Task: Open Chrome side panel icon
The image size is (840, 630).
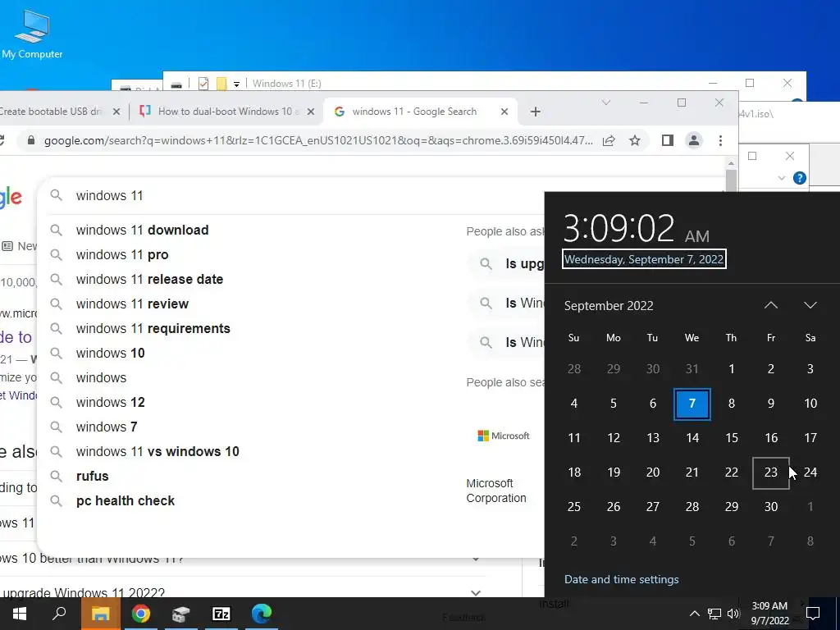Action: (x=668, y=141)
